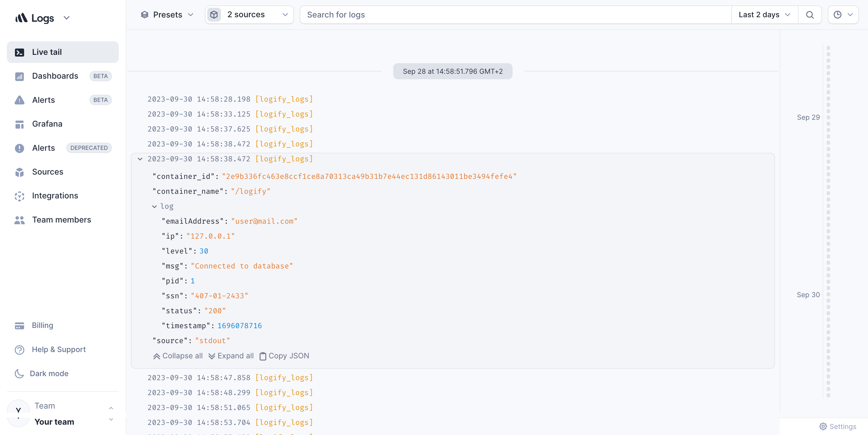Click the Live tail icon in sidebar

[x=20, y=52]
